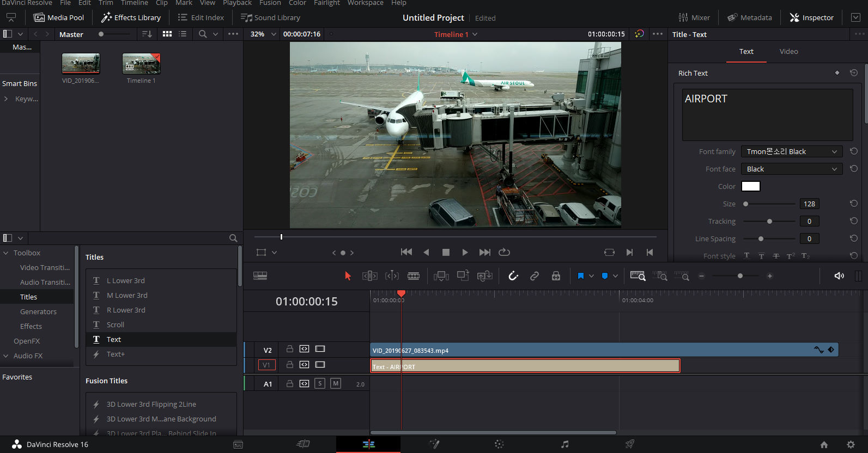This screenshot has width=868, height=453.
Task: Open viewer zoom 32% dropdown
Action: click(x=263, y=34)
